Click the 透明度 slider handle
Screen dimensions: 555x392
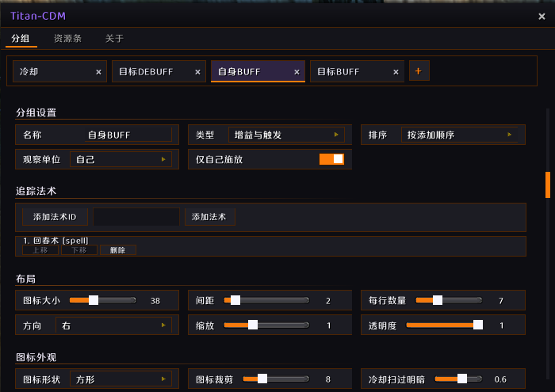478,325
